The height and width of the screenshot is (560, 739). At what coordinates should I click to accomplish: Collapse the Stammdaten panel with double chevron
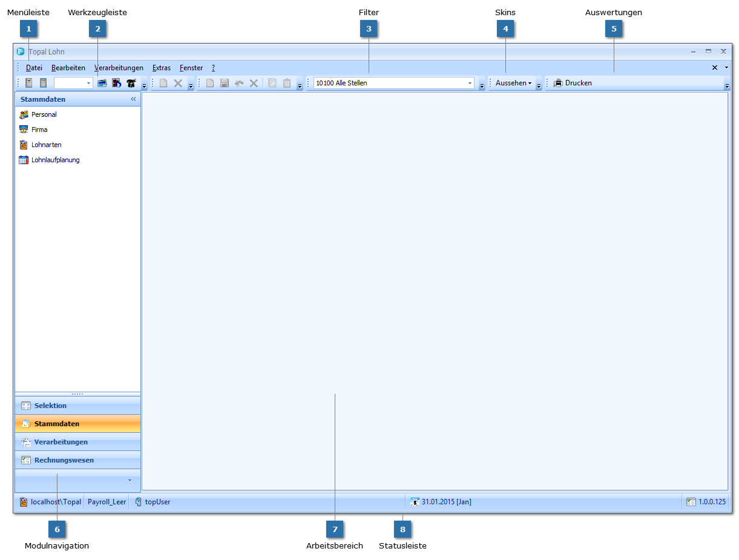(x=133, y=99)
